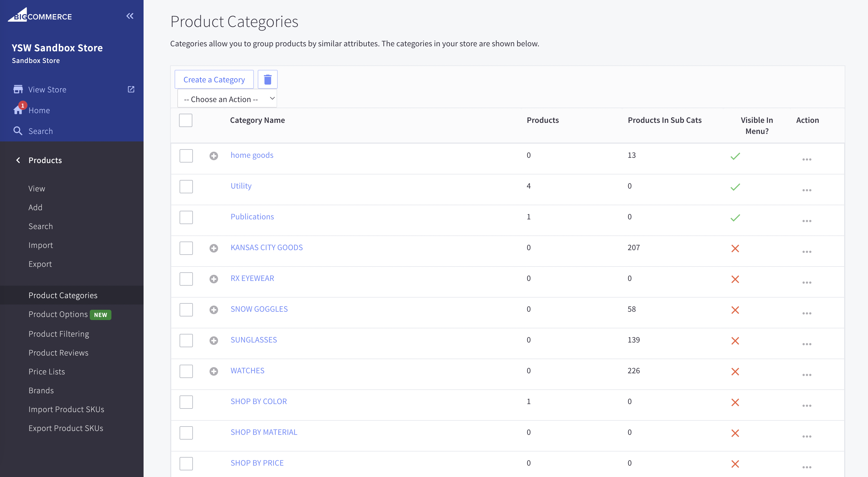
Task: Open View Store via its external link icon
Action: (x=131, y=89)
